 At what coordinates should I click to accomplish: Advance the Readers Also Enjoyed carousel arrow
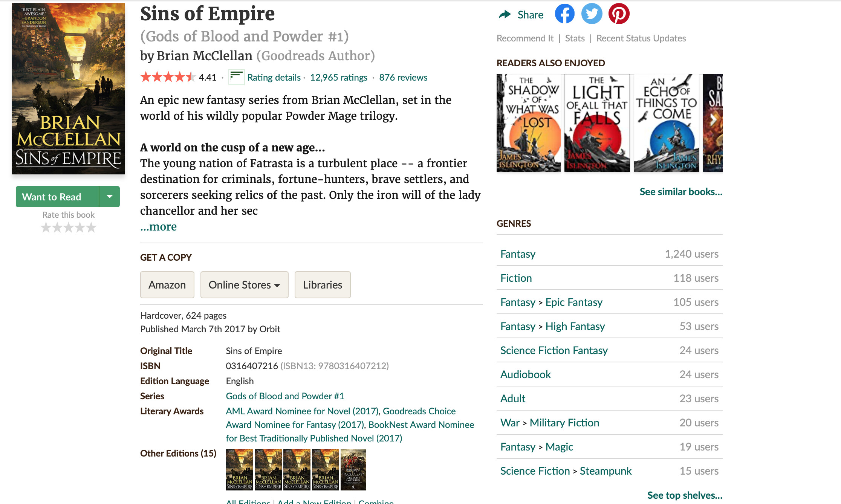click(x=713, y=120)
